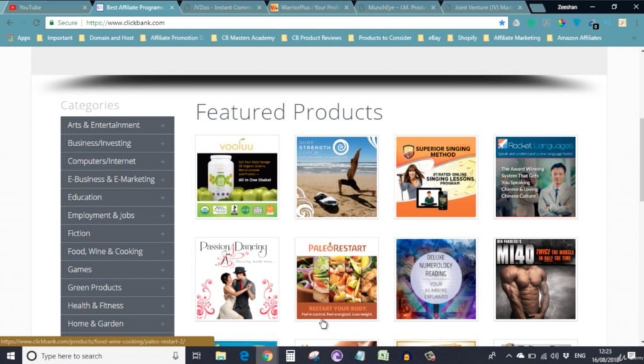Open the Windows Start menu
Viewport: 644px width, 364px height.
11,356
